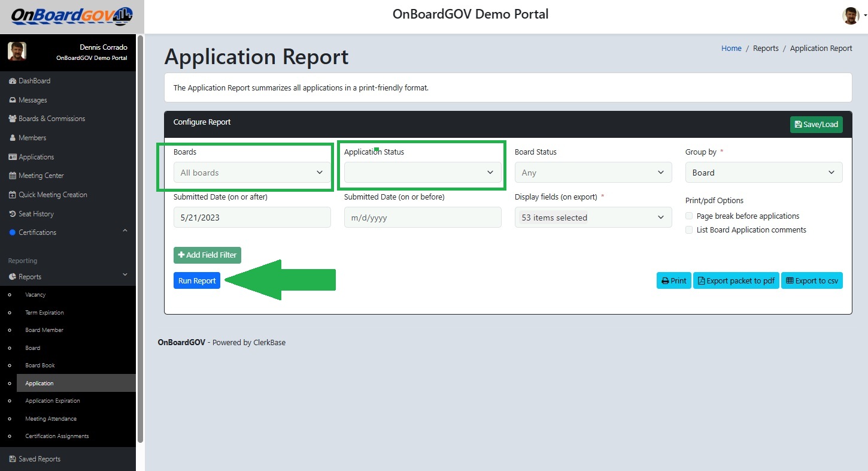Screen dimensions: 868x471
Task: Click the sidebar vertical scrollbar
Action: point(140,240)
